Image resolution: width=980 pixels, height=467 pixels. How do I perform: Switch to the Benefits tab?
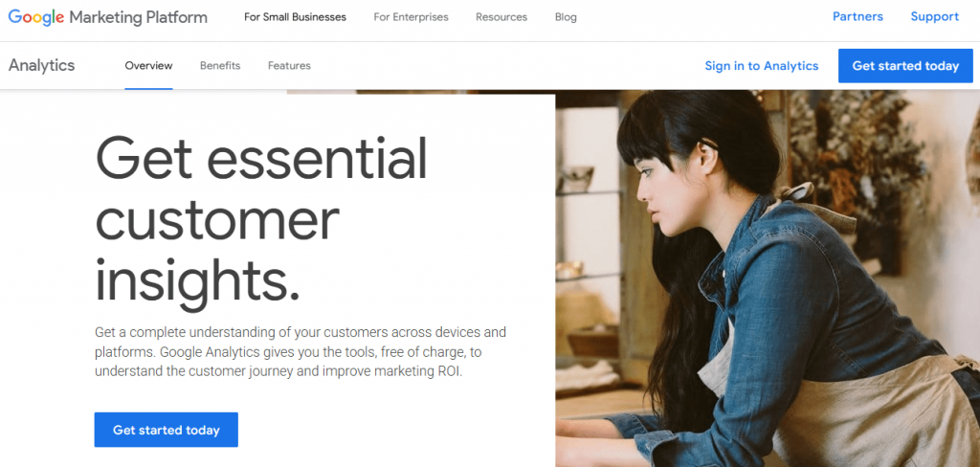220,66
